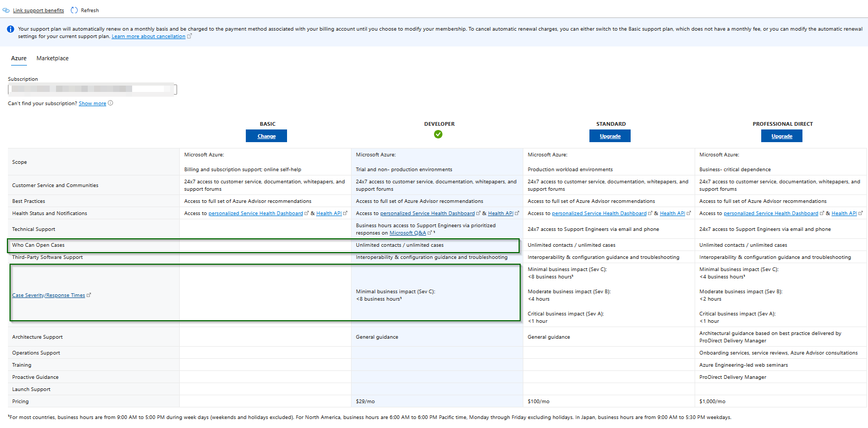
Task: Click Change button under BASIC plan
Action: (x=266, y=136)
